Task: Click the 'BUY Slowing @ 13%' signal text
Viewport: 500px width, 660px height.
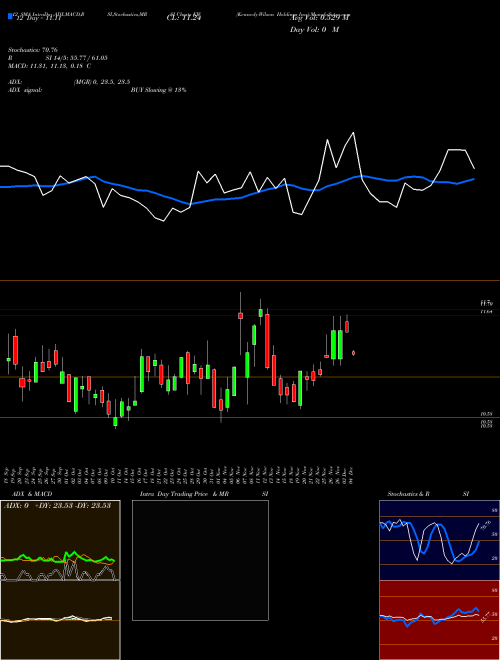Action: pyautogui.click(x=158, y=90)
